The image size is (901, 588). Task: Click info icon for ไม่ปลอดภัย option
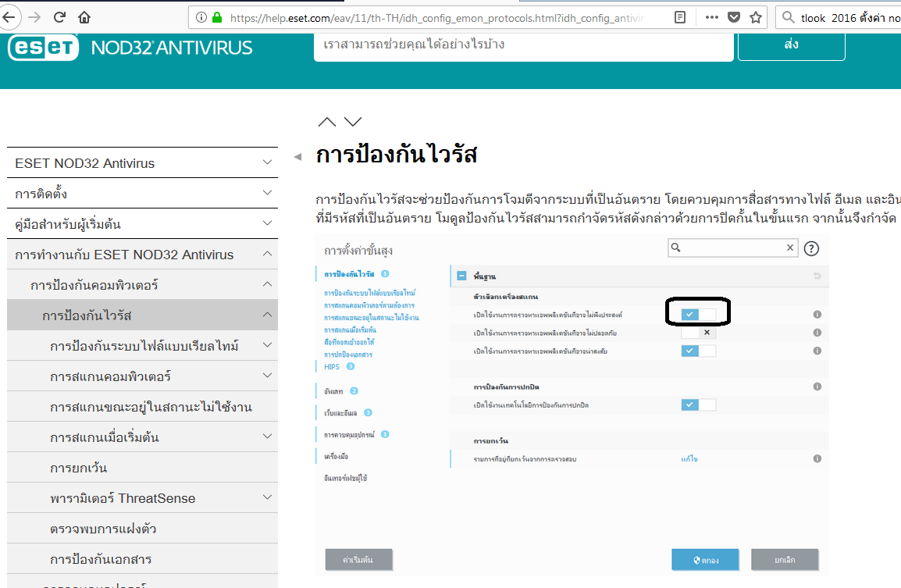[817, 332]
